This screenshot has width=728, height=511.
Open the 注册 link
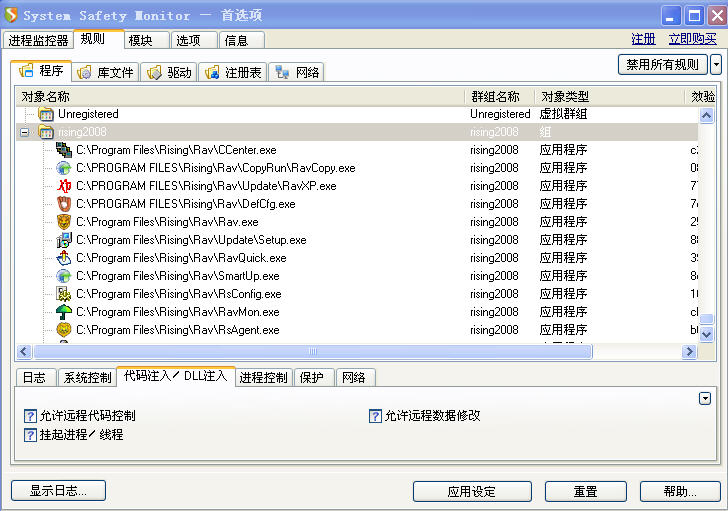coord(643,39)
